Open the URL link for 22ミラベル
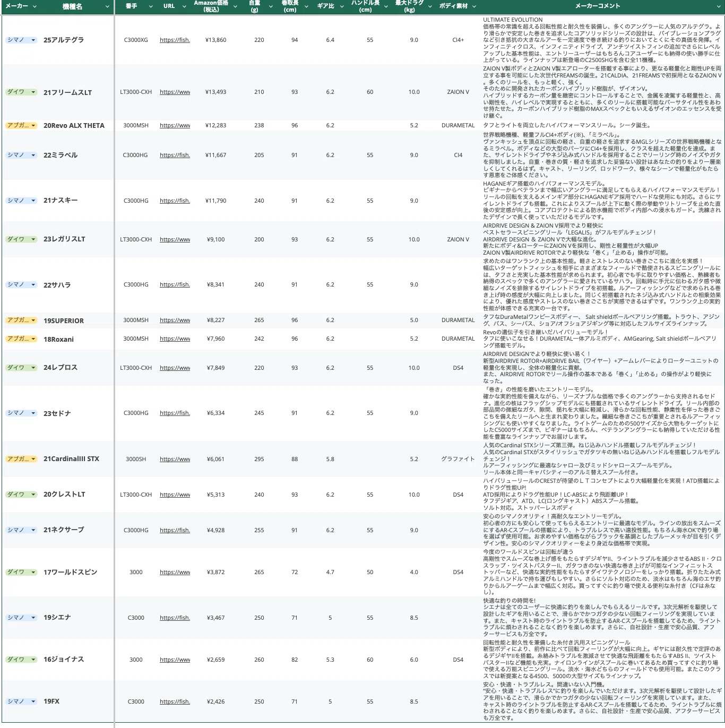 (175, 155)
